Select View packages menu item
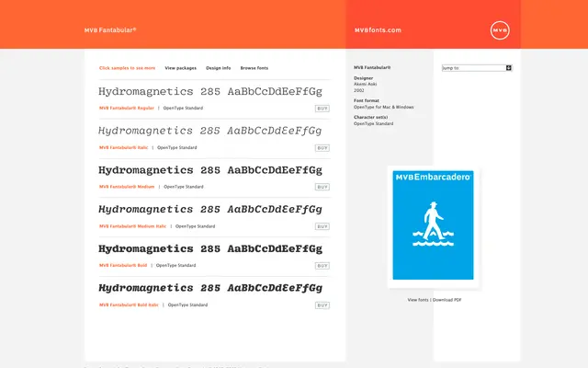The height and width of the screenshot is (368, 588). [180, 68]
